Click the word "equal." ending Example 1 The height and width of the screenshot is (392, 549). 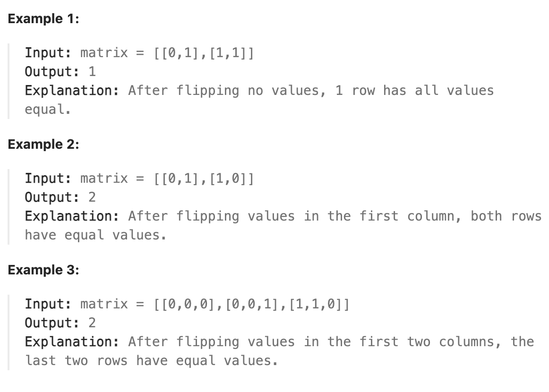48,109
